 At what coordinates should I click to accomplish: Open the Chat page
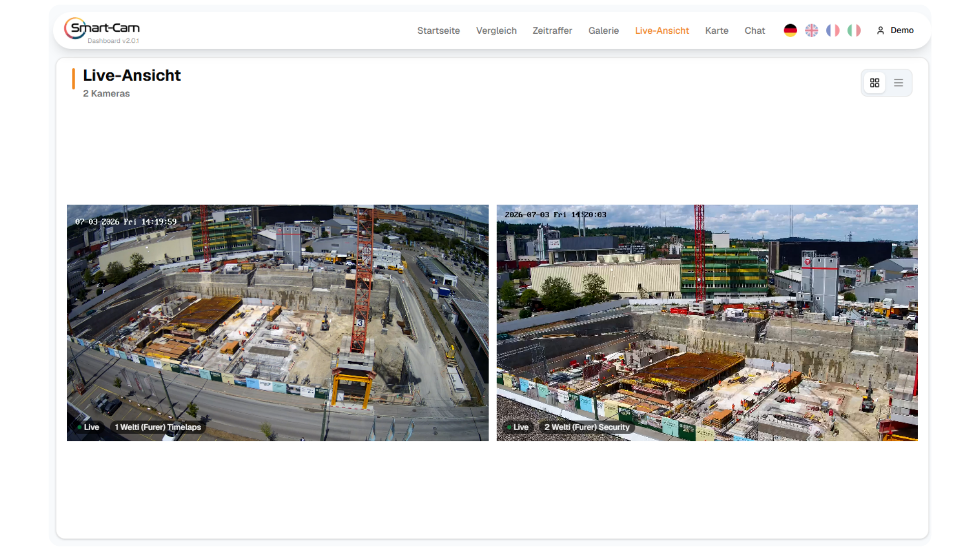754,31
